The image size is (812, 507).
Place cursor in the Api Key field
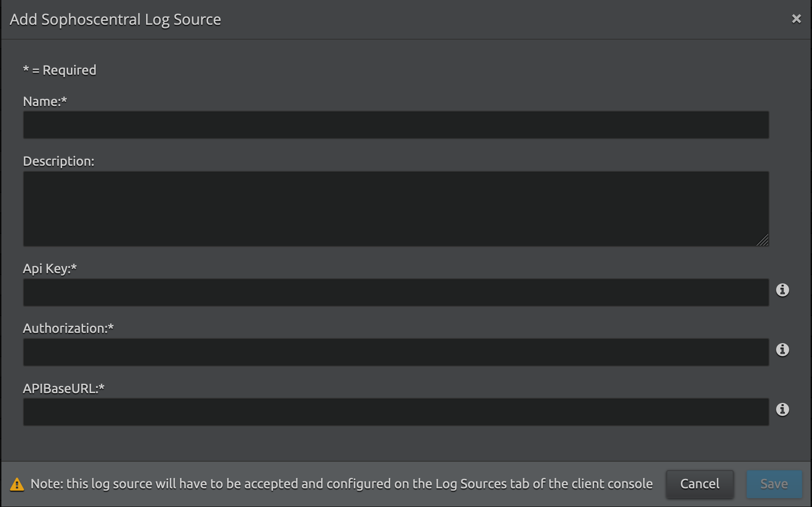point(396,293)
